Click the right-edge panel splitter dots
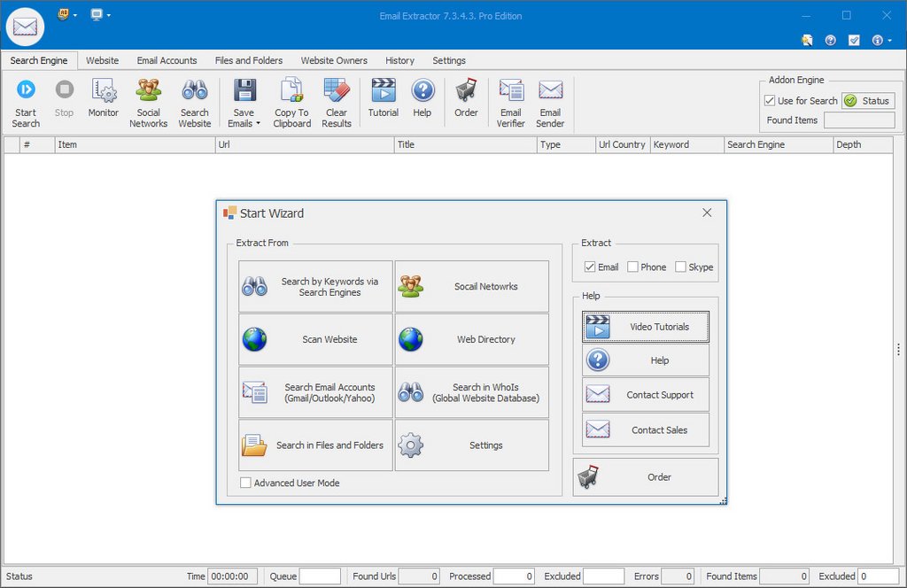Screen dimensions: 907x588 point(898,349)
